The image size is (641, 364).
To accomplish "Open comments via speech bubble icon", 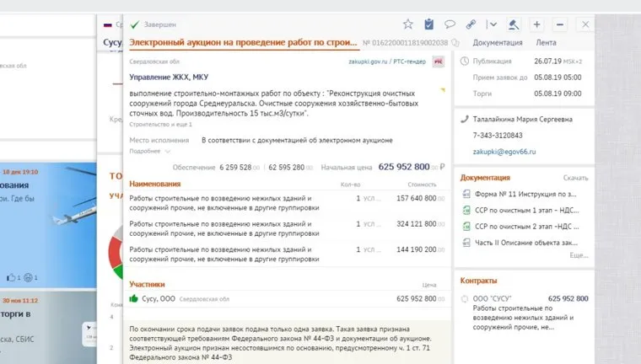I will [x=450, y=24].
